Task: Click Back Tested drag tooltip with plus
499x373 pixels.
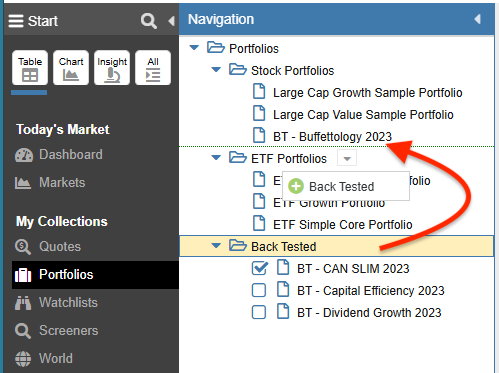Action: tap(346, 186)
